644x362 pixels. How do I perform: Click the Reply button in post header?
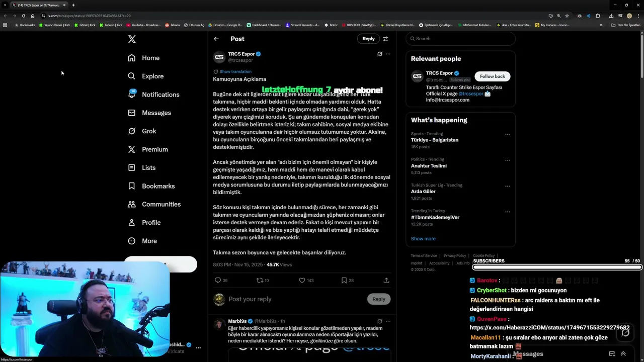tap(368, 39)
